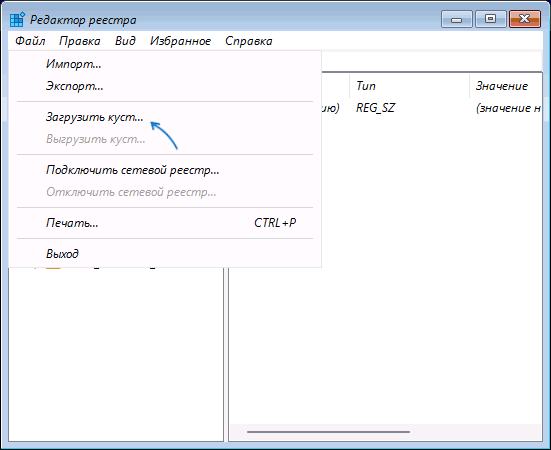The image size is (551, 450).
Task: Close the Registry Editor window
Action: [525, 19]
